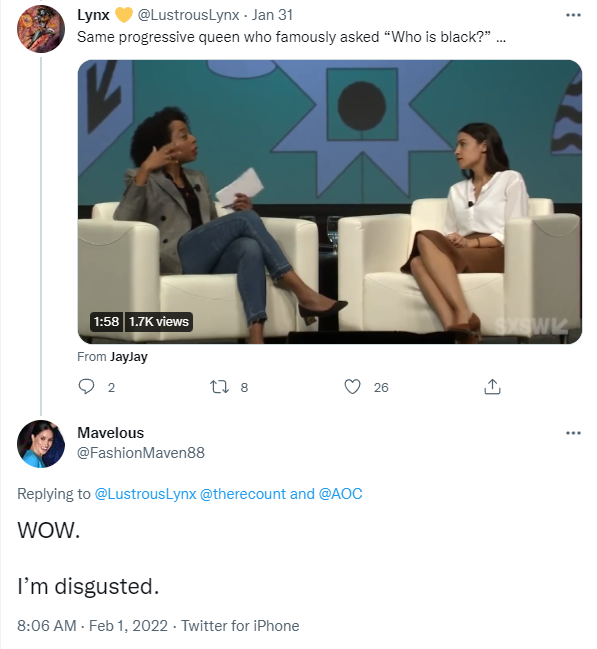Click the share upload icon
The width and height of the screenshot is (597, 649).
pos(492,387)
